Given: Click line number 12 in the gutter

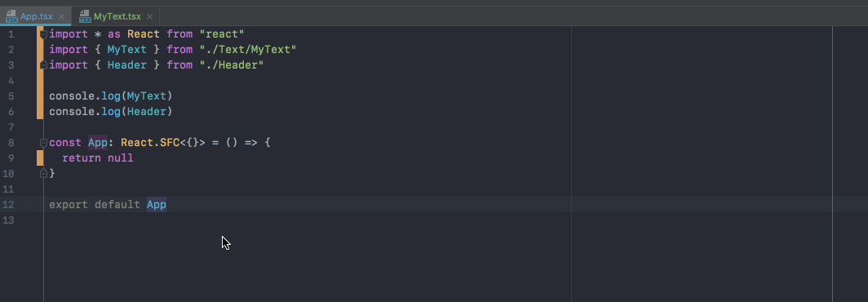Looking at the screenshot, I should [8, 205].
